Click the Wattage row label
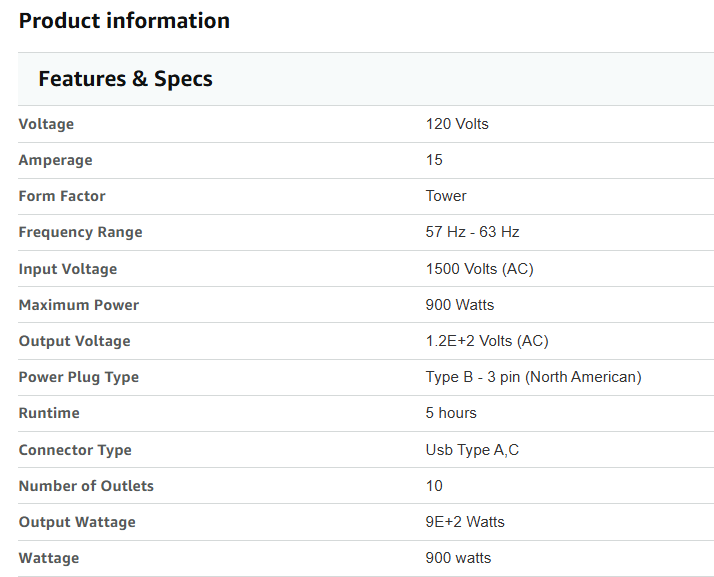Screen dimensions: 714x577 49,558
